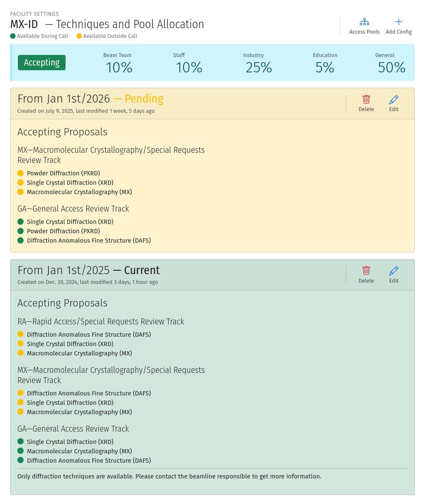Click the 'From Jan 1st/2026' heading
This screenshot has width=425, height=504.
tap(63, 99)
